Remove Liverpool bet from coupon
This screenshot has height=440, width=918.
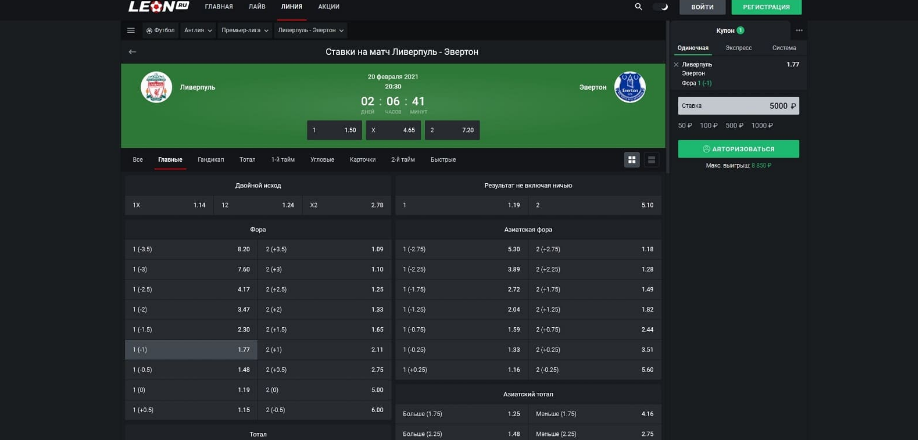point(676,64)
